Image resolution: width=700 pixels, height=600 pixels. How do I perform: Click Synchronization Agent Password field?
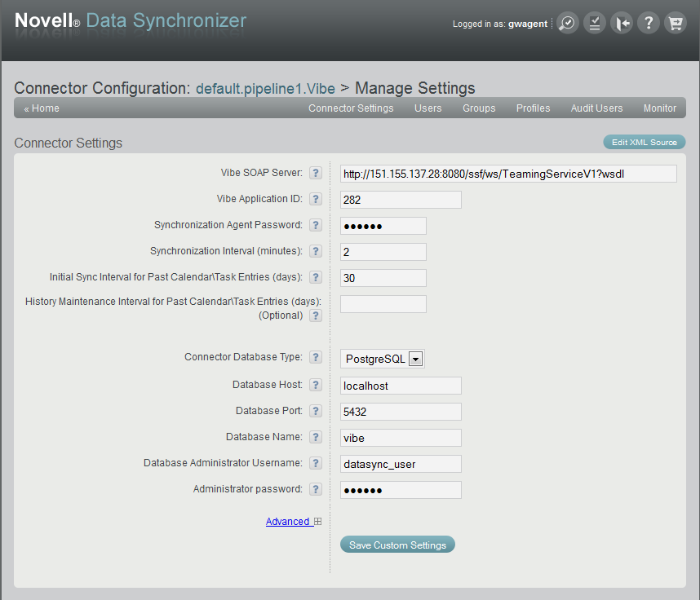383,226
